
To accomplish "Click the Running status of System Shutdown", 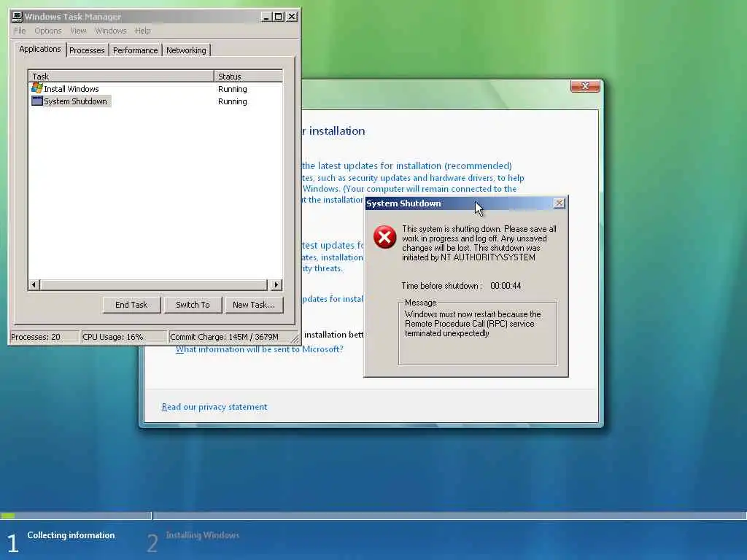I will [x=233, y=101].
